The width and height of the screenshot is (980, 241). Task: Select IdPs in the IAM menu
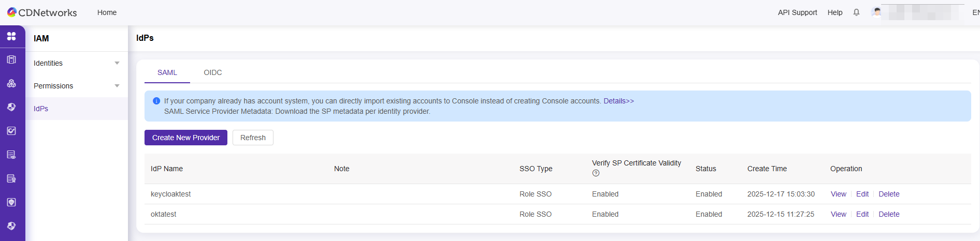point(77,109)
